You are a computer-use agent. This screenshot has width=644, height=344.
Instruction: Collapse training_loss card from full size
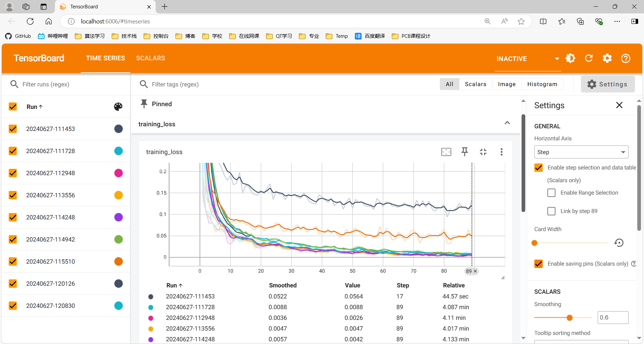coord(483,152)
